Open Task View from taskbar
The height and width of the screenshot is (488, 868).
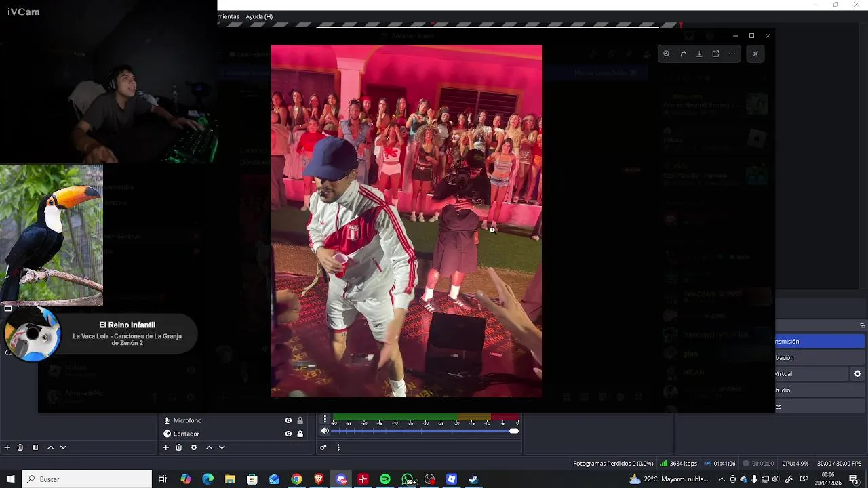[163, 479]
